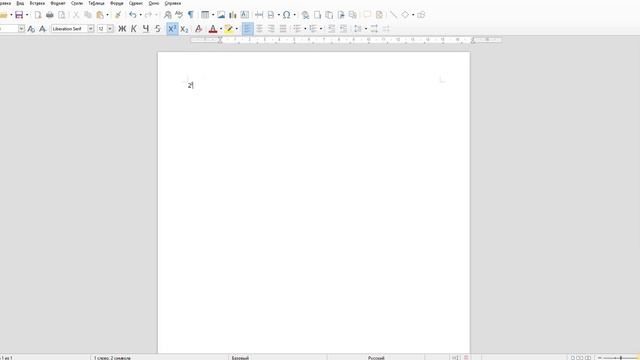Apply the red font color button

click(x=213, y=29)
